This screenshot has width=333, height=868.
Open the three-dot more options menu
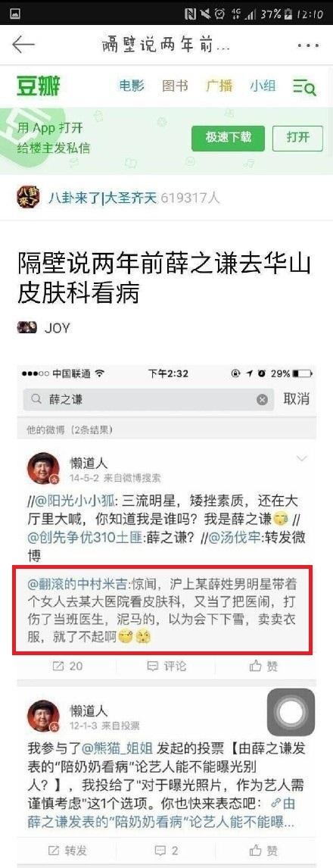(308, 45)
